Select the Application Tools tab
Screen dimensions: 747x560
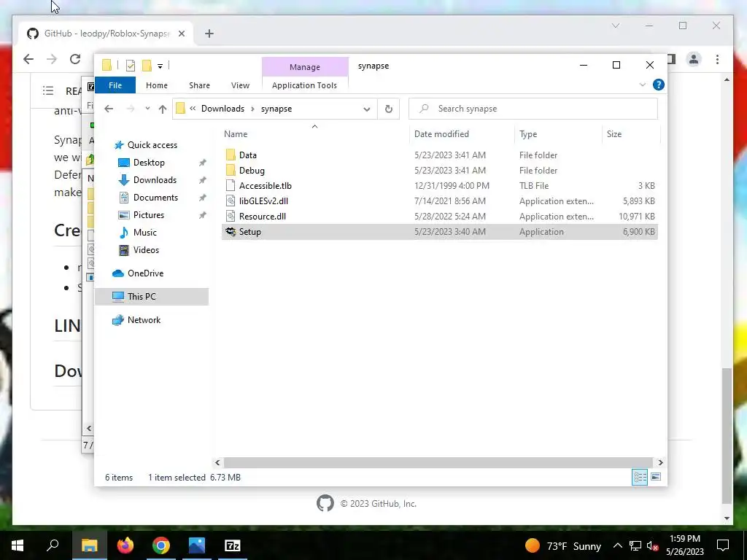pyautogui.click(x=304, y=85)
